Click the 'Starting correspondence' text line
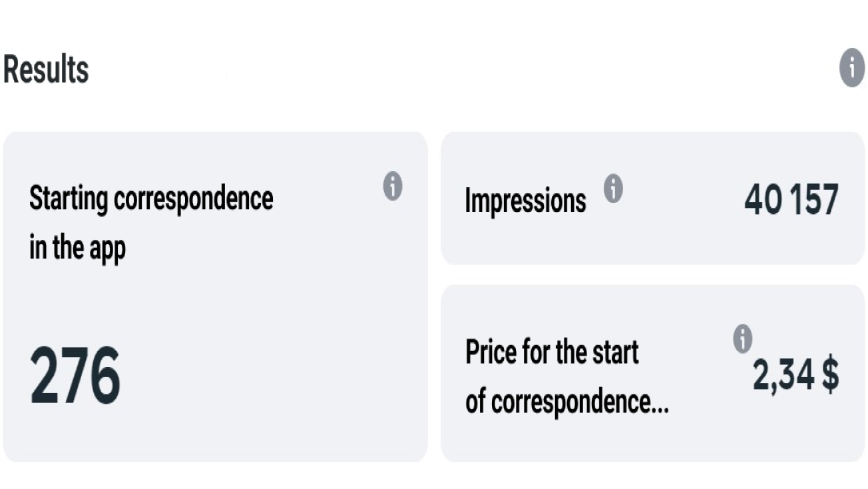Image resolution: width=868 pixels, height=489 pixels. [x=151, y=199]
